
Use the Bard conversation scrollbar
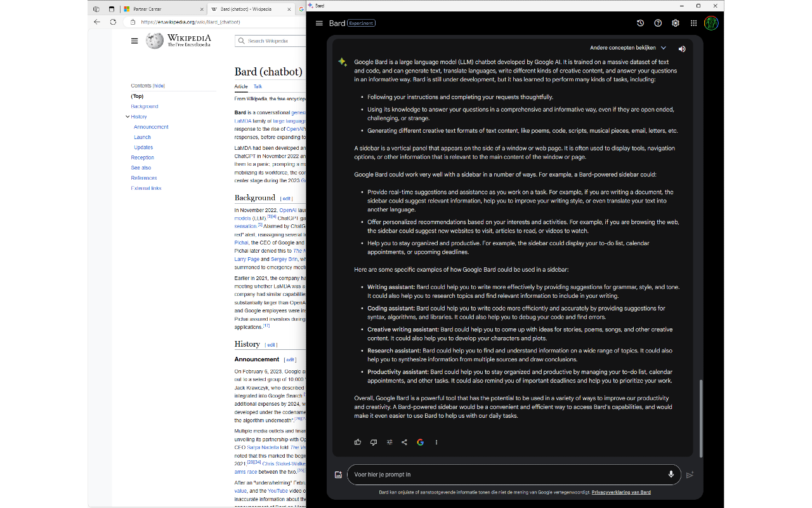point(701,418)
